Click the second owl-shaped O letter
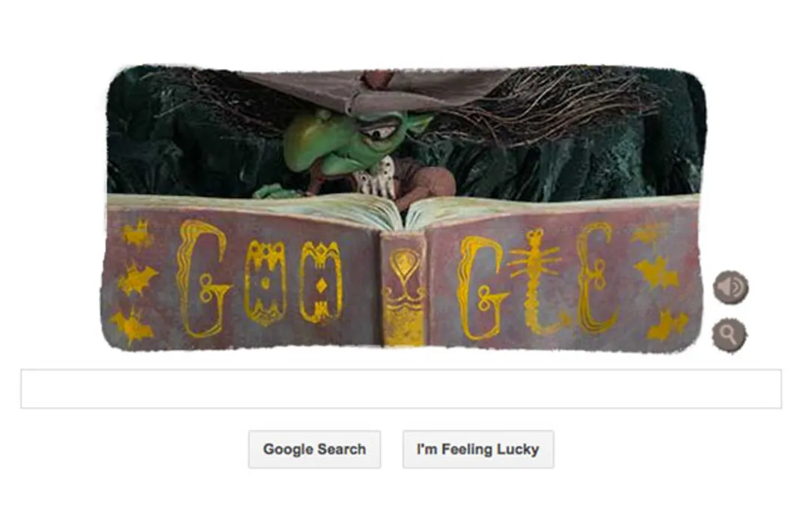Viewport: 799px width, 532px height. coord(320,282)
